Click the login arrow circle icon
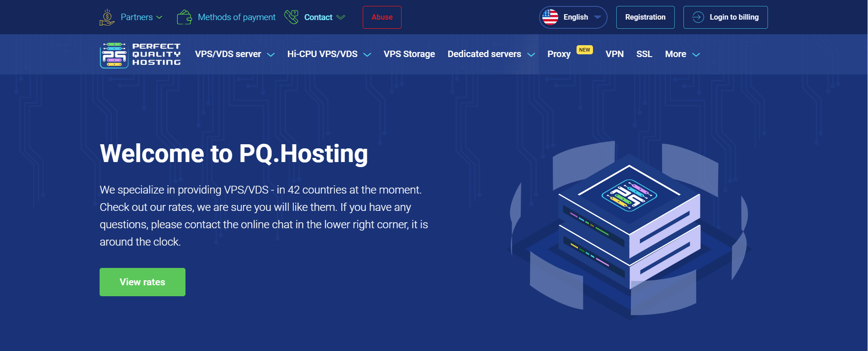 point(698,17)
